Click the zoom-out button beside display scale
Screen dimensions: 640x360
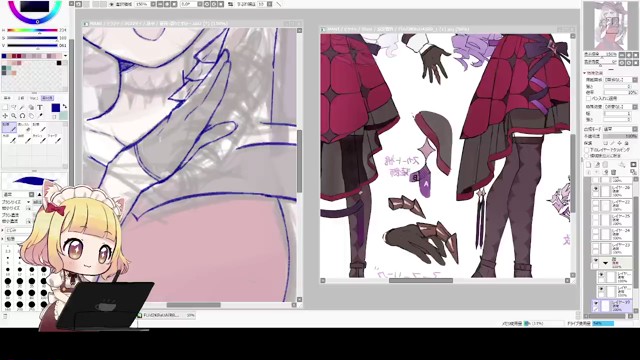click(x=622, y=55)
